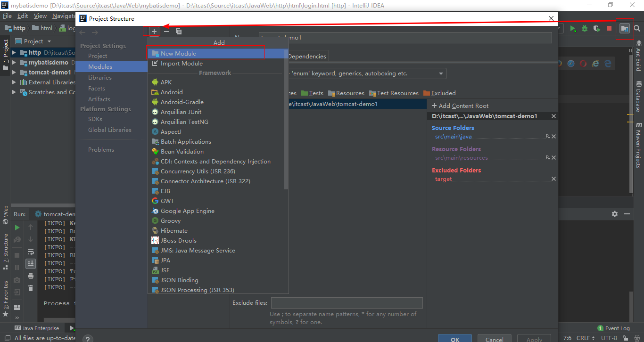
Task: Open the Edit menu
Action: [23, 16]
